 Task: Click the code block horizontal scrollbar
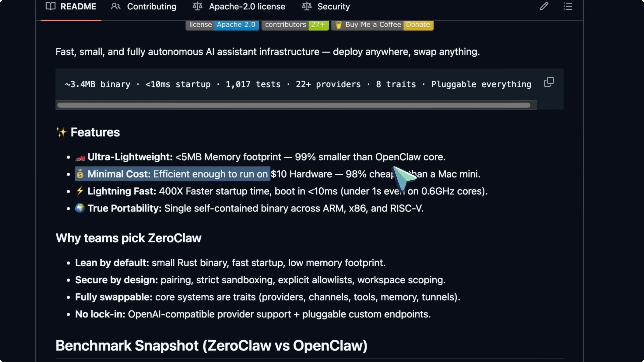click(294, 105)
